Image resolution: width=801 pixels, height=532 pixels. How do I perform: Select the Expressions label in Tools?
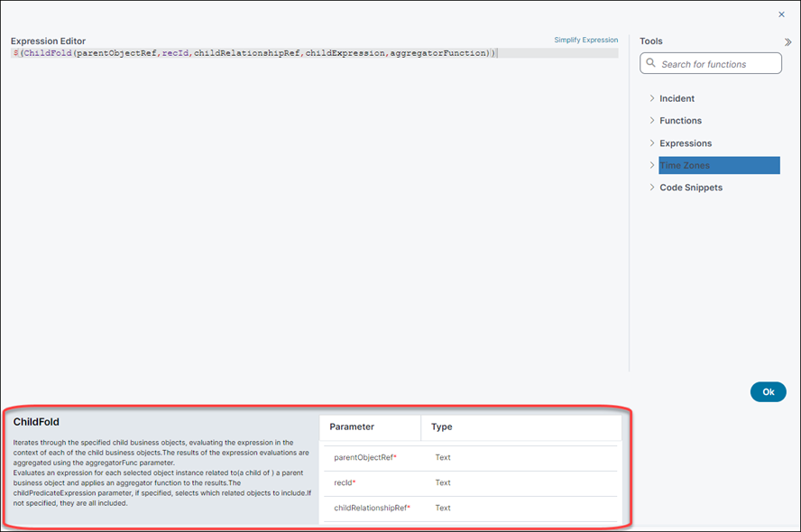(686, 143)
